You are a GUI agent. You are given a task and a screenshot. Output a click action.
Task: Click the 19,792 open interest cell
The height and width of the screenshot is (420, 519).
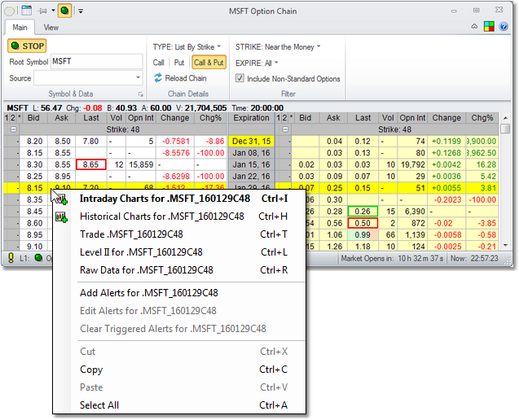click(x=412, y=164)
